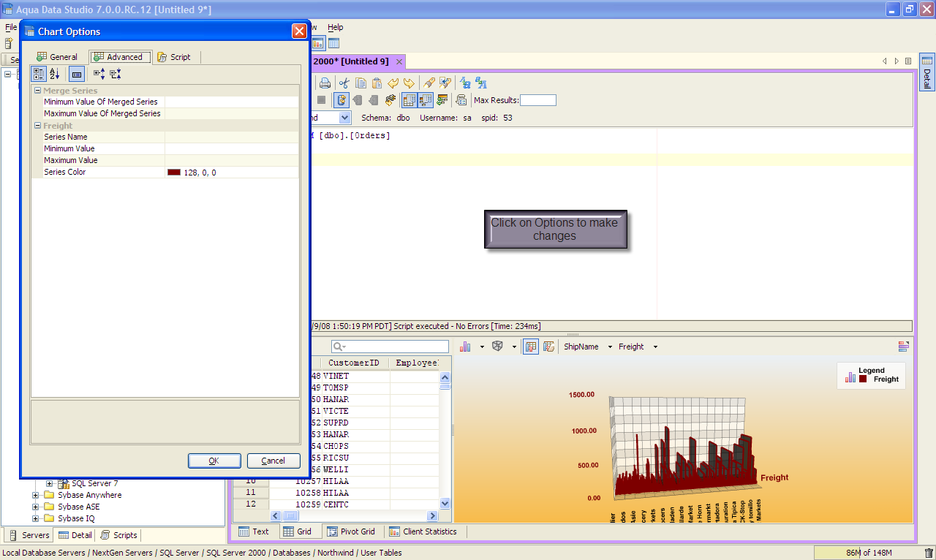Open the 3D options dropdown arrow
This screenshot has height=560, width=936.
[514, 347]
